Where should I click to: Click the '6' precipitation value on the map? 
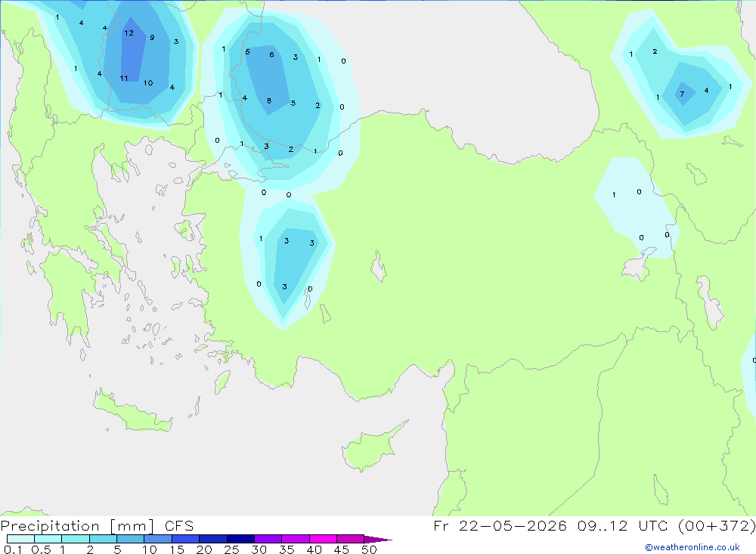coord(271,54)
